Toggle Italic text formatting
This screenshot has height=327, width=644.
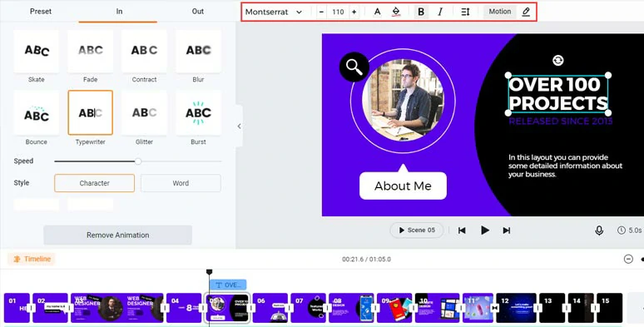[440, 12]
